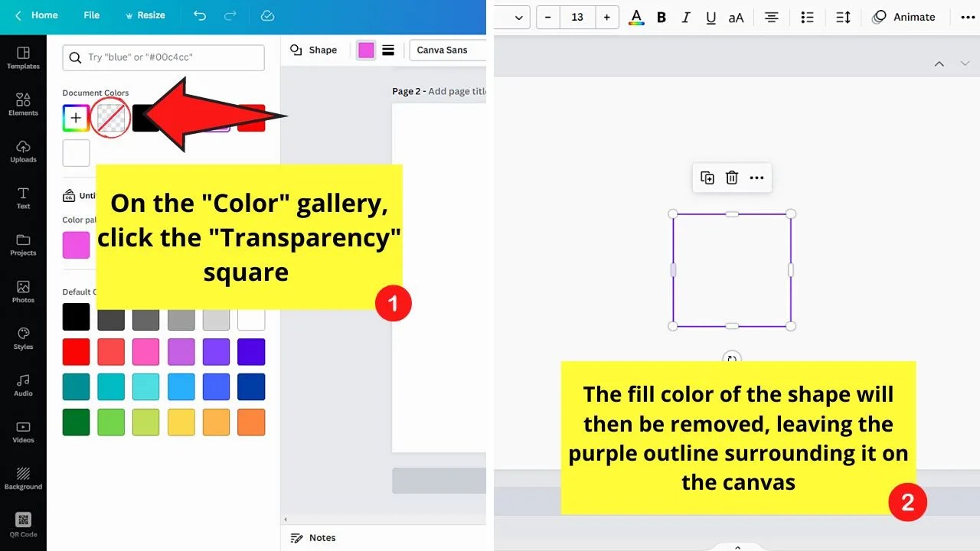Click the Animate button
The image size is (980, 551).
pyautogui.click(x=904, y=17)
